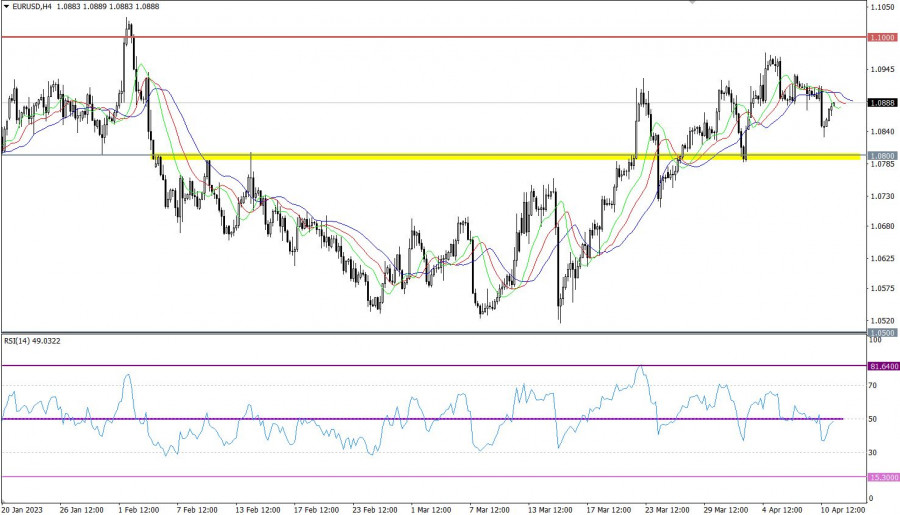Click the chart shift triangle marker at top
The image size is (900, 515).
coord(690,3)
